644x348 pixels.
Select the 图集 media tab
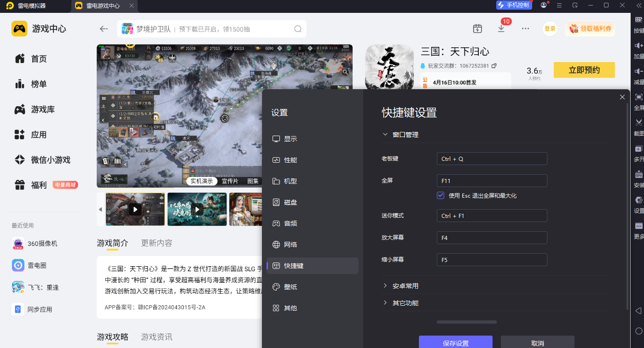(253, 181)
